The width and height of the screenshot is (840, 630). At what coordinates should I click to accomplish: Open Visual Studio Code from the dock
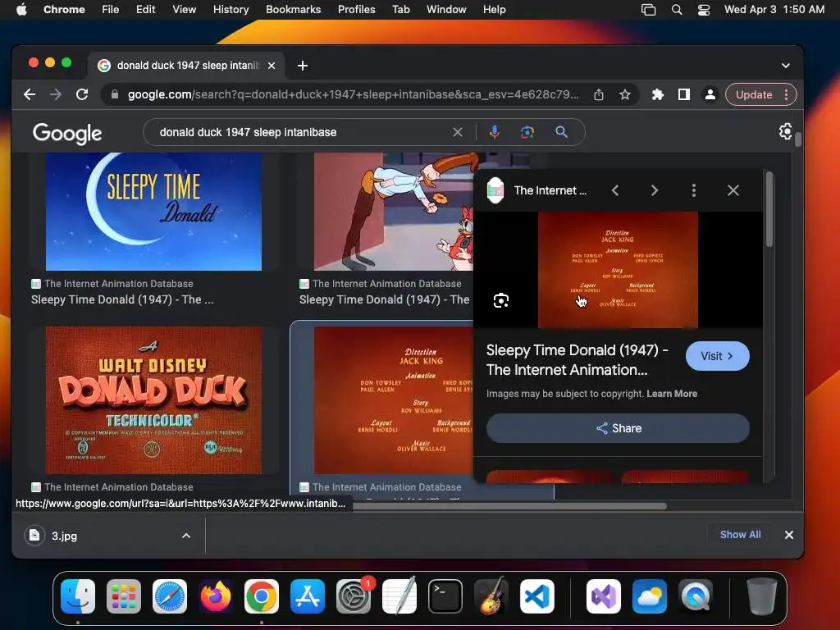[x=537, y=596]
